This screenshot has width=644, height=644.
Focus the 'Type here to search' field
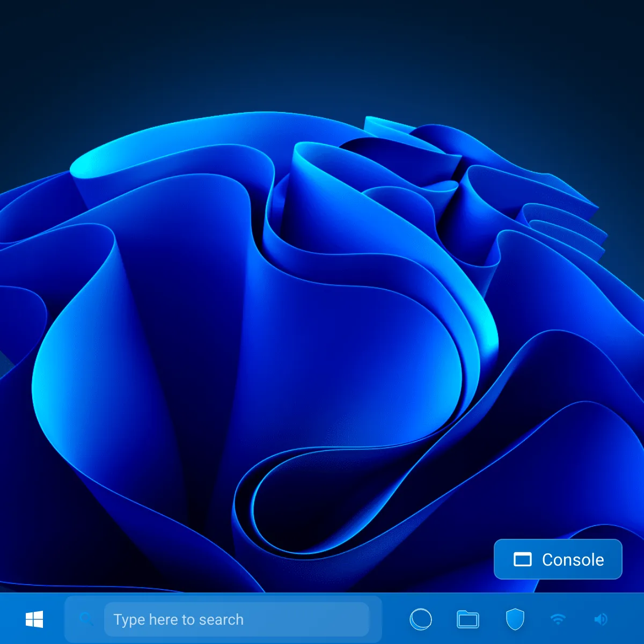coord(237,619)
